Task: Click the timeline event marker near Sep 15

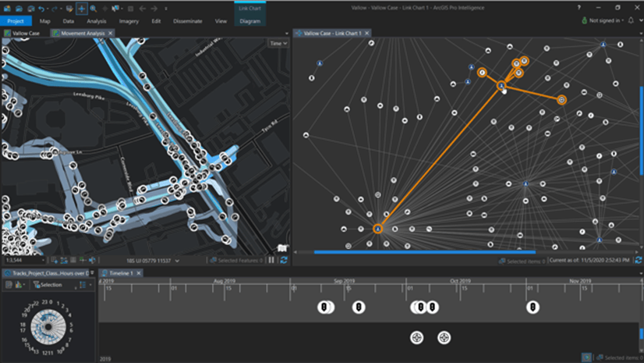Action: click(359, 307)
